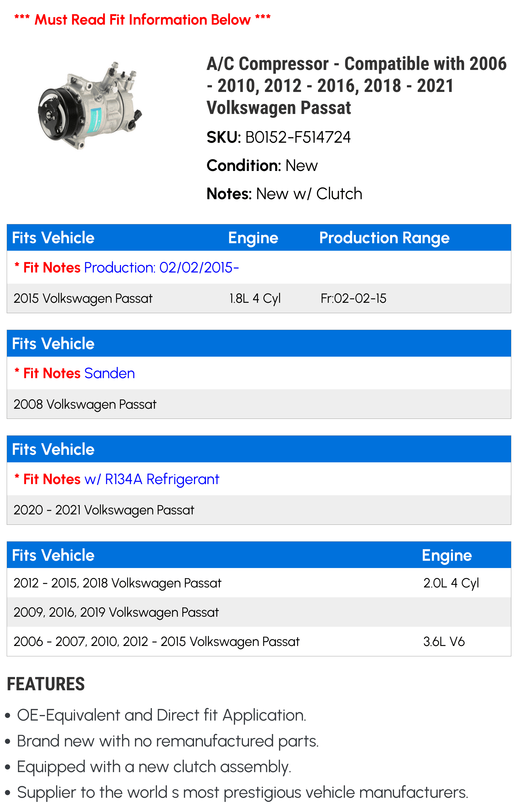Select the 2009, 2016, 2019 Volkswagen Passat row
The height and width of the screenshot is (812, 518).
[259, 612]
